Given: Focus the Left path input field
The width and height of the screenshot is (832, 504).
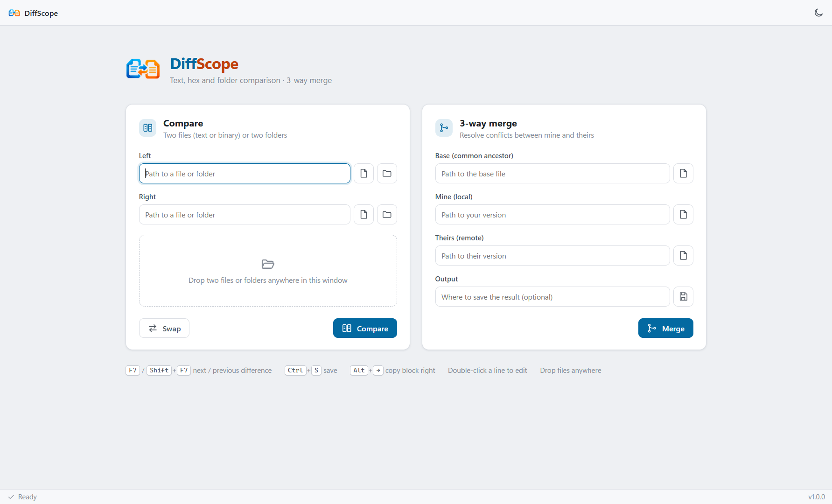Looking at the screenshot, I should (x=245, y=174).
